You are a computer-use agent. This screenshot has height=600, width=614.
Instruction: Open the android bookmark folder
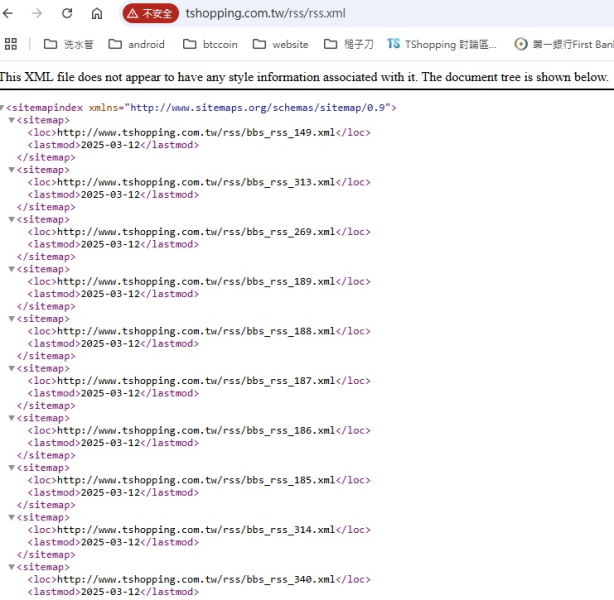(x=136, y=44)
